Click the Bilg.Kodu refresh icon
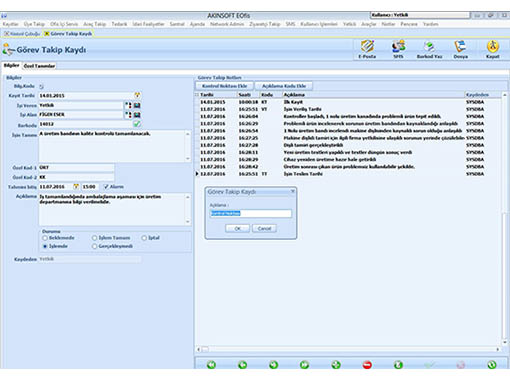 point(41,86)
